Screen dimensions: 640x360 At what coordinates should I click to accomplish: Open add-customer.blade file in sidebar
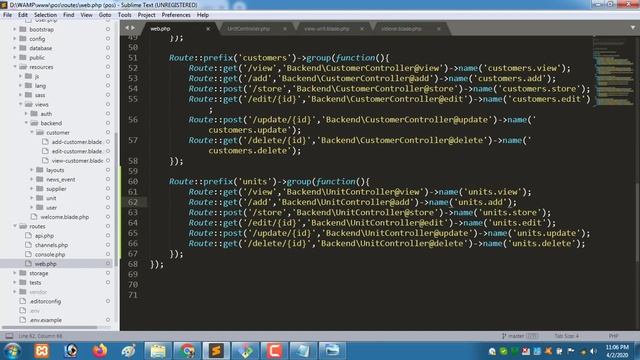76,142
